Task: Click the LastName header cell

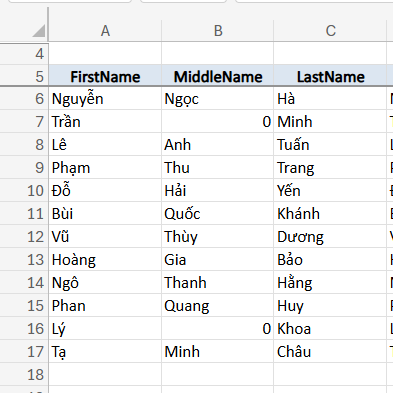Action: 330,76
